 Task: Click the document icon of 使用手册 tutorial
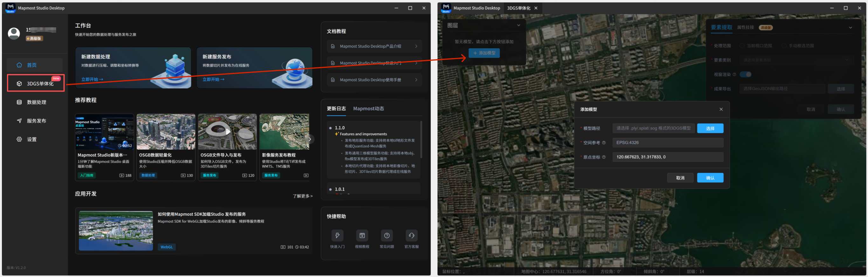(x=333, y=80)
